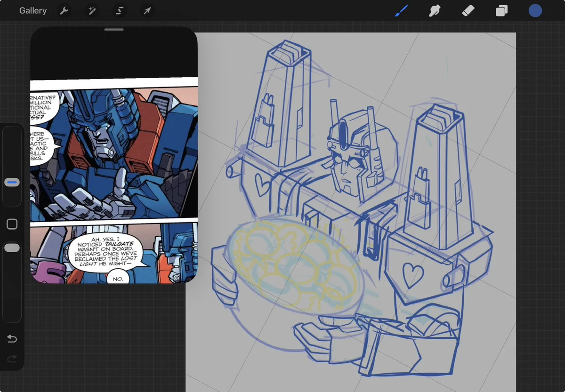Tap the reference window top grab handle
This screenshot has height=392, width=565.
click(114, 30)
